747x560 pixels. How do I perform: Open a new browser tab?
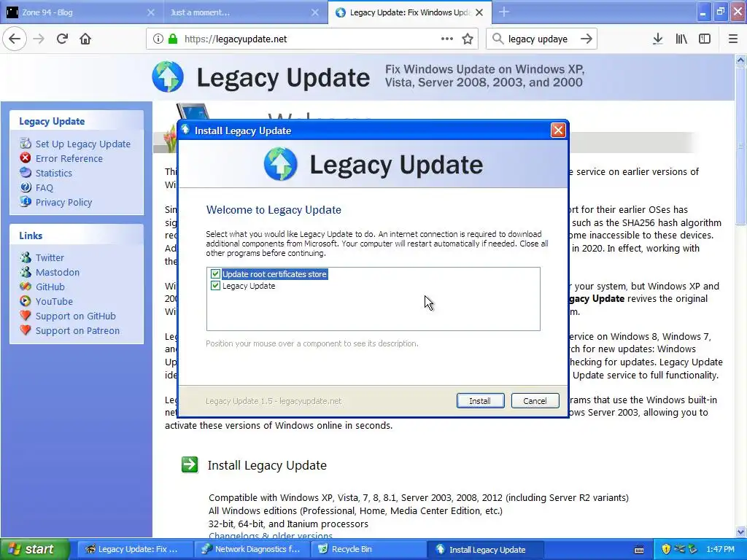(x=504, y=12)
